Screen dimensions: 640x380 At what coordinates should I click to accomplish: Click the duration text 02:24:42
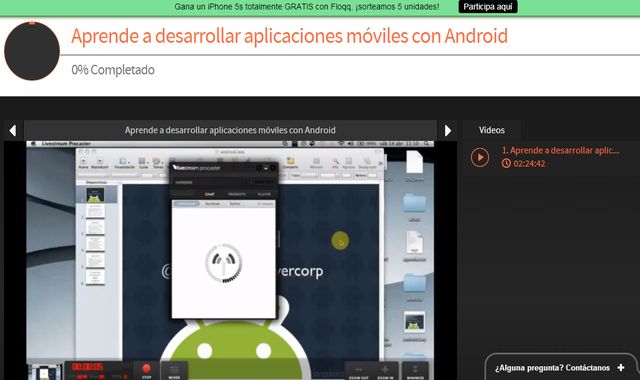[529, 164]
